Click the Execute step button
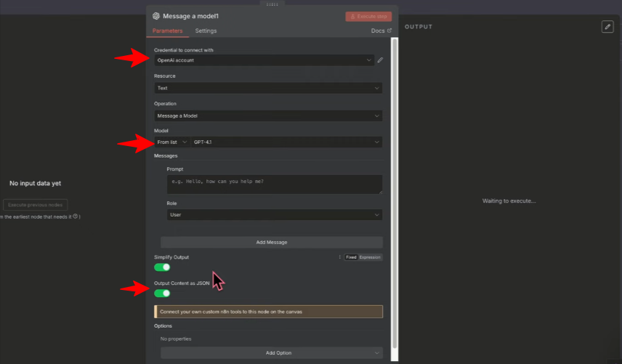 coord(368,16)
